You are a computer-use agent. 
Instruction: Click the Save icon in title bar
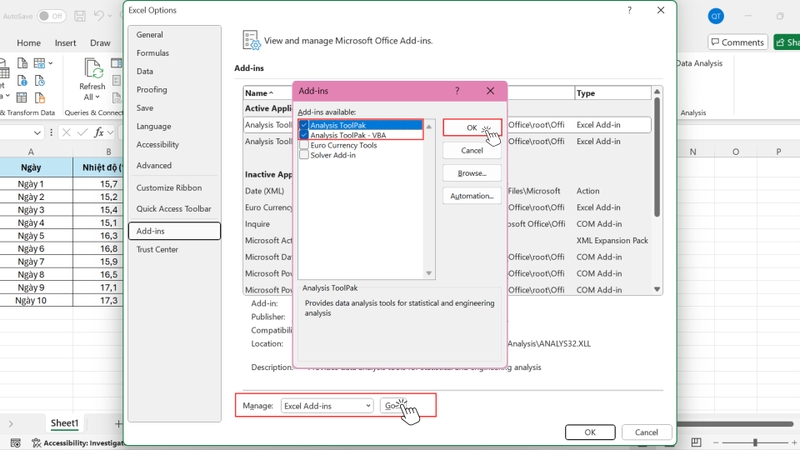(x=80, y=16)
